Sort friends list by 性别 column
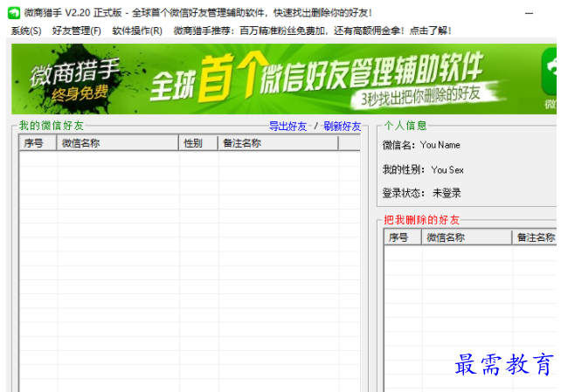561x392 pixels. pyautogui.click(x=198, y=143)
